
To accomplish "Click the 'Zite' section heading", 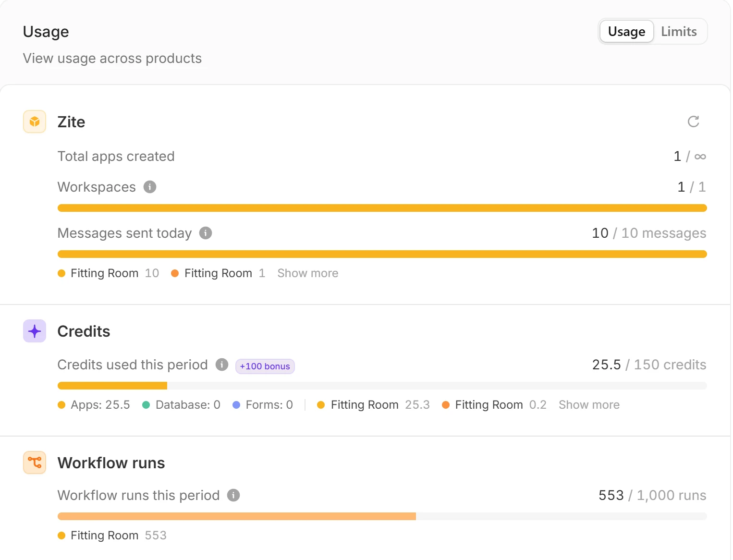I will (x=71, y=122).
